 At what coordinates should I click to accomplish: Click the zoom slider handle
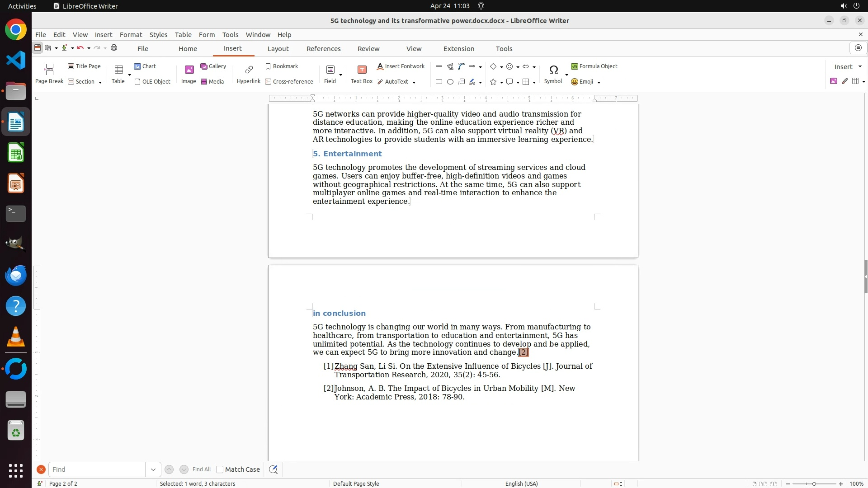[x=814, y=483]
